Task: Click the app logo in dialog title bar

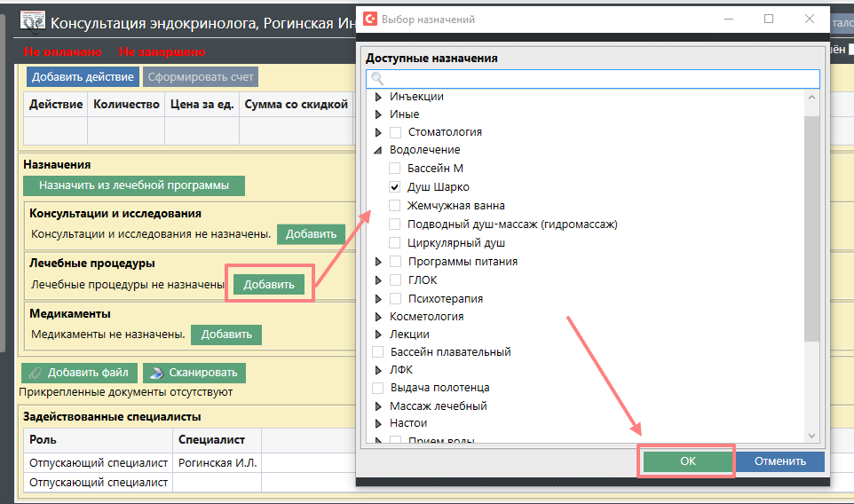Action: [370, 19]
